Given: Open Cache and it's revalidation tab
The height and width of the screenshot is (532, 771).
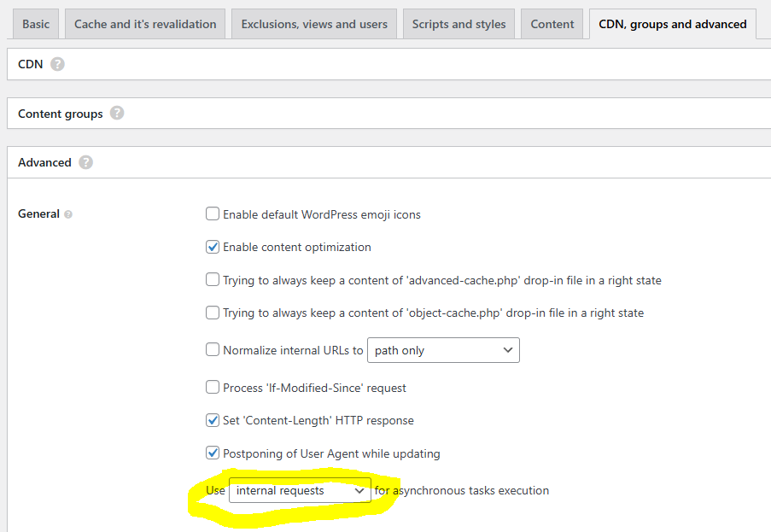Looking at the screenshot, I should click(145, 24).
